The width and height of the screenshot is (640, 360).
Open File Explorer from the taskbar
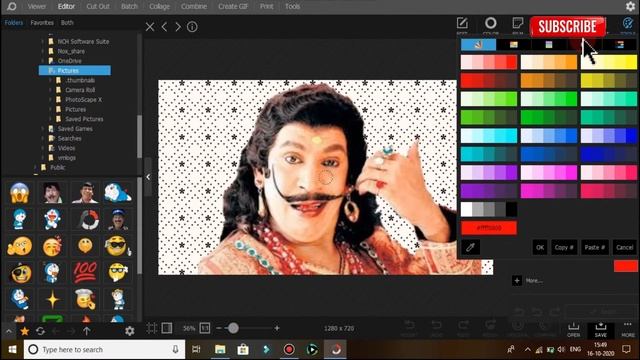point(220,349)
